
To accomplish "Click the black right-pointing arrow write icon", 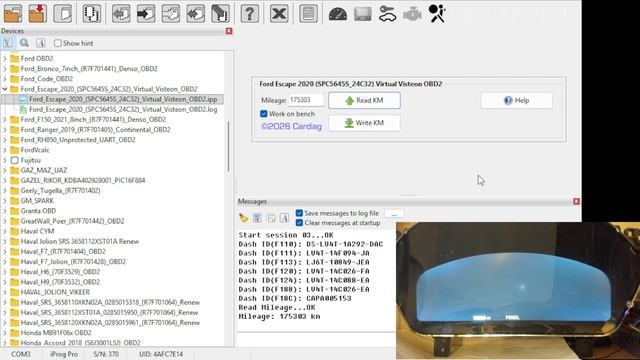I will pos(146,14).
